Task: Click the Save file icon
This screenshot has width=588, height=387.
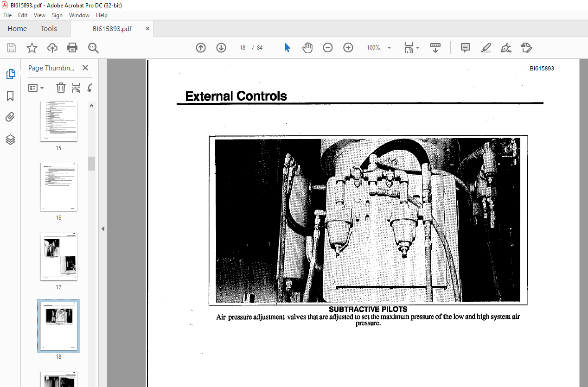Action: (12, 48)
